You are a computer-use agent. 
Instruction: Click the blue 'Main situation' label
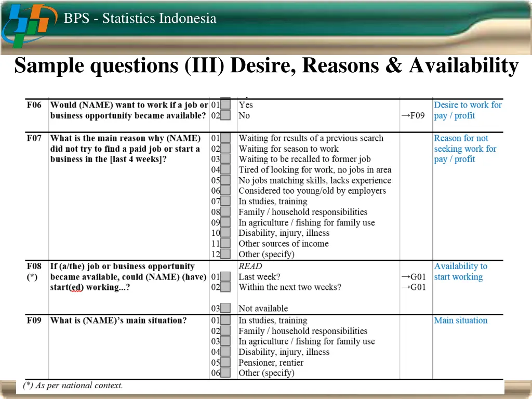click(x=461, y=320)
